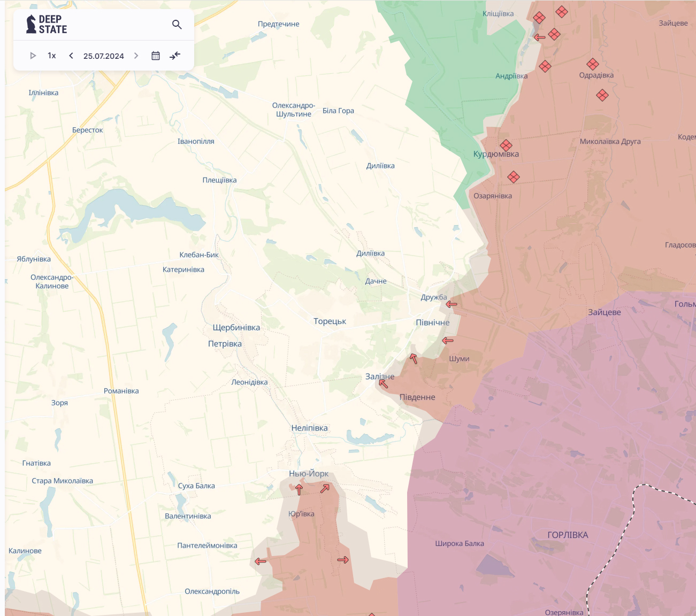Open the map search magnifier

(x=177, y=25)
